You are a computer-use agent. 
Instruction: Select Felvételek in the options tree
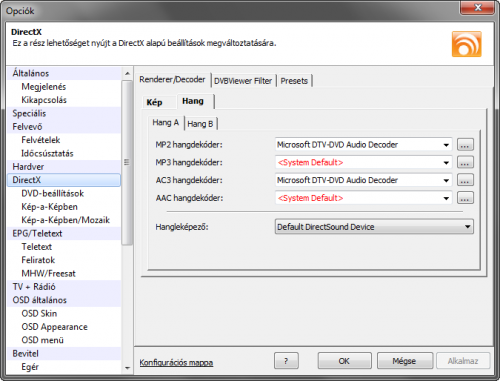[64, 140]
